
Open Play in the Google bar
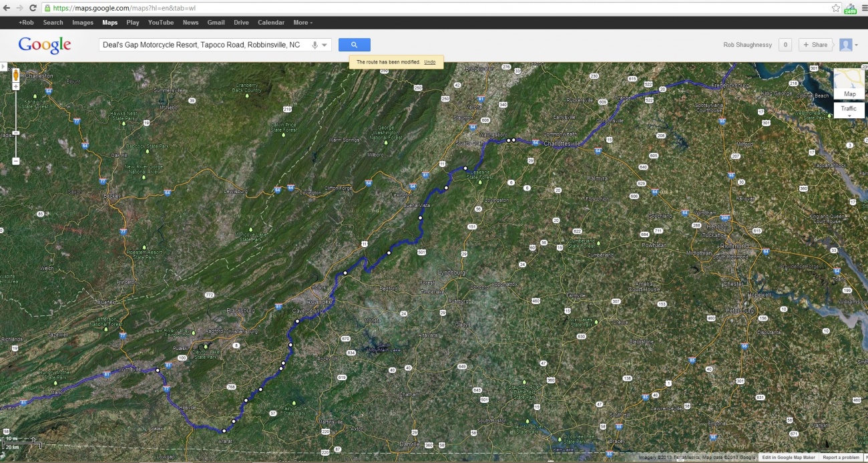[133, 23]
